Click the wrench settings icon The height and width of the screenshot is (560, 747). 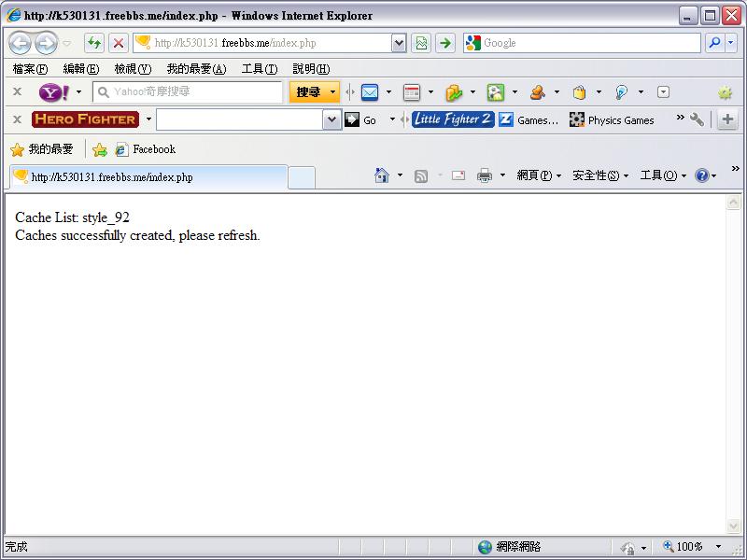click(697, 119)
